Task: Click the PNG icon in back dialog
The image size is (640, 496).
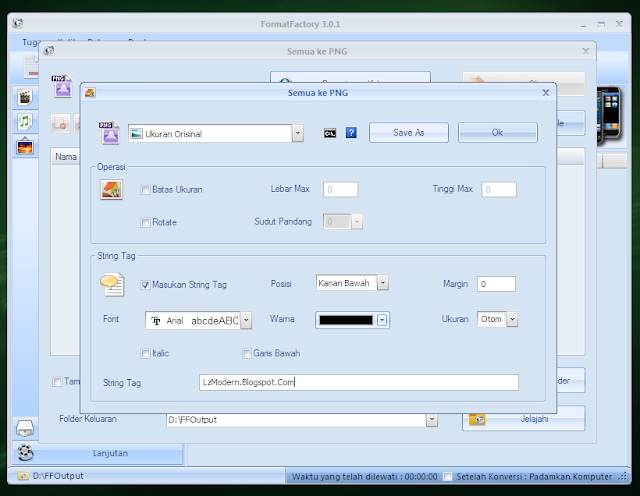Action: pos(62,85)
